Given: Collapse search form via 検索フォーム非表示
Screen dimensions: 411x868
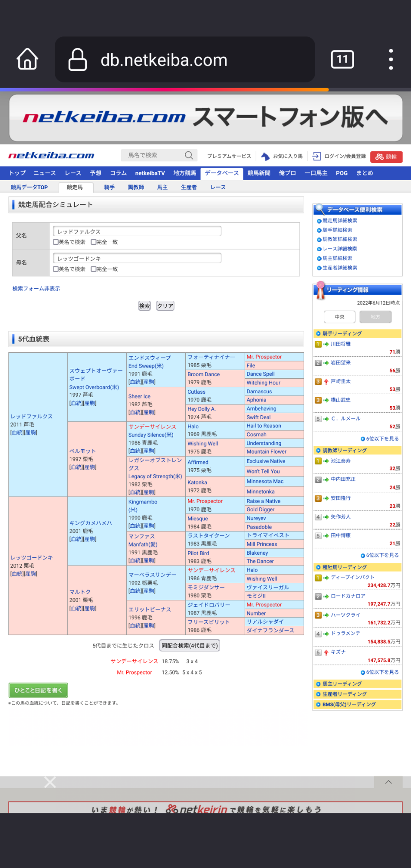Looking at the screenshot, I should 36,289.
